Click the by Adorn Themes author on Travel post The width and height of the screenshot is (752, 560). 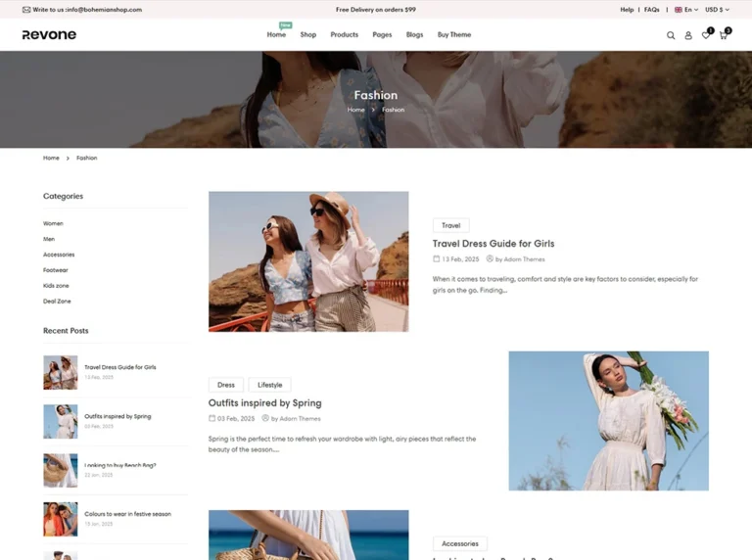pos(520,259)
